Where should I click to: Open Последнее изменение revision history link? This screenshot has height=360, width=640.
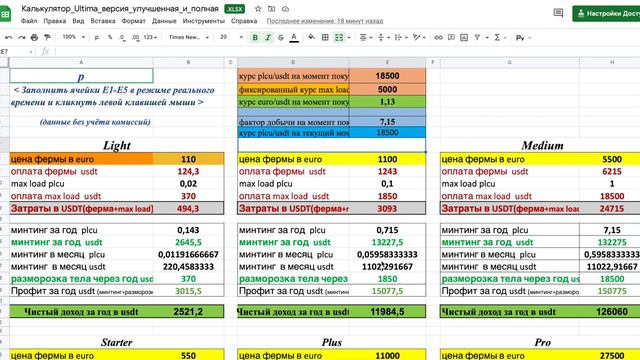click(325, 21)
